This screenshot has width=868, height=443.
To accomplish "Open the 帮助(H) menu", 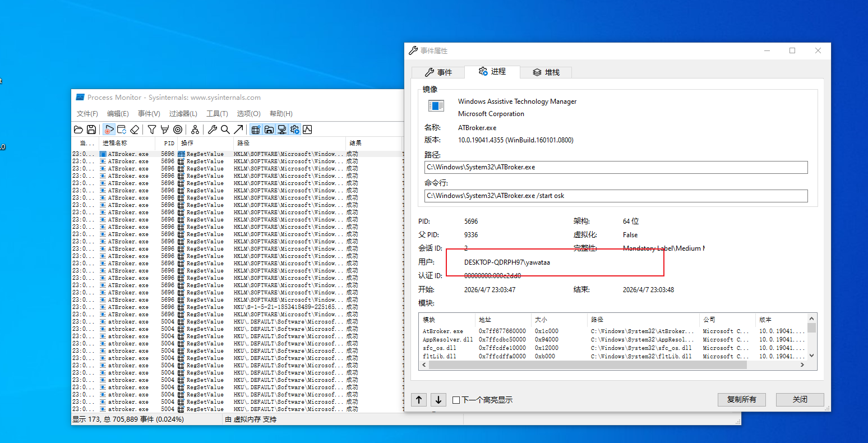I will coord(281,113).
